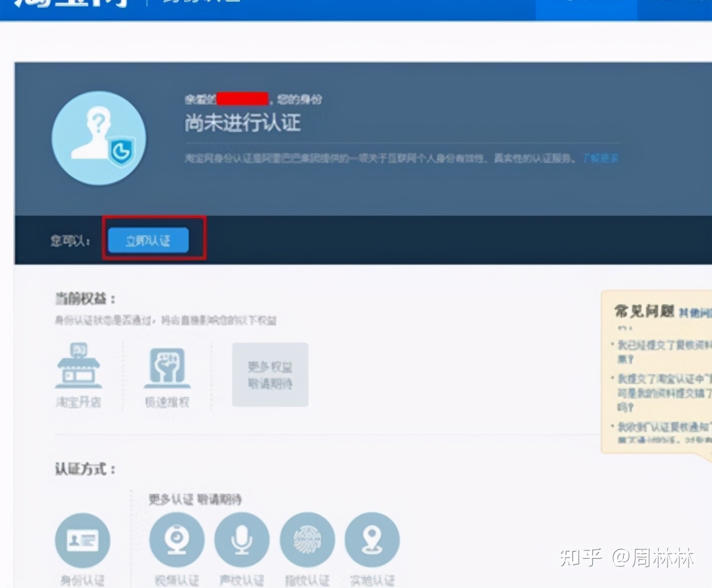Select the 身份认证 ID card verification icon
The image size is (712, 588).
point(82,539)
